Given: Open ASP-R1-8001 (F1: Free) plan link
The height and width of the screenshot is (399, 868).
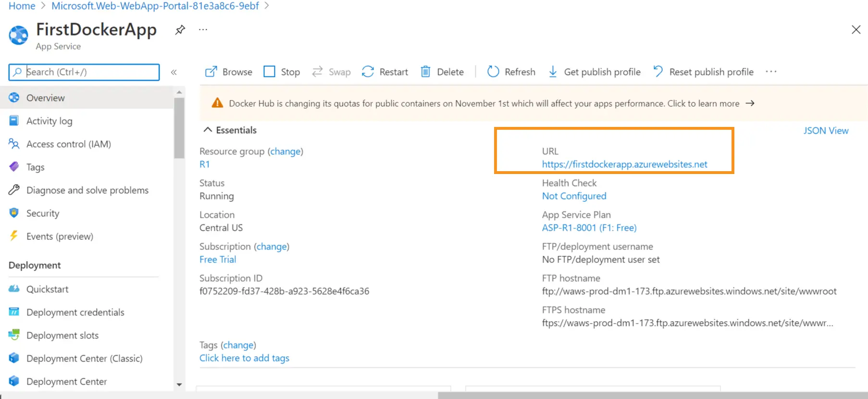Looking at the screenshot, I should (x=589, y=227).
